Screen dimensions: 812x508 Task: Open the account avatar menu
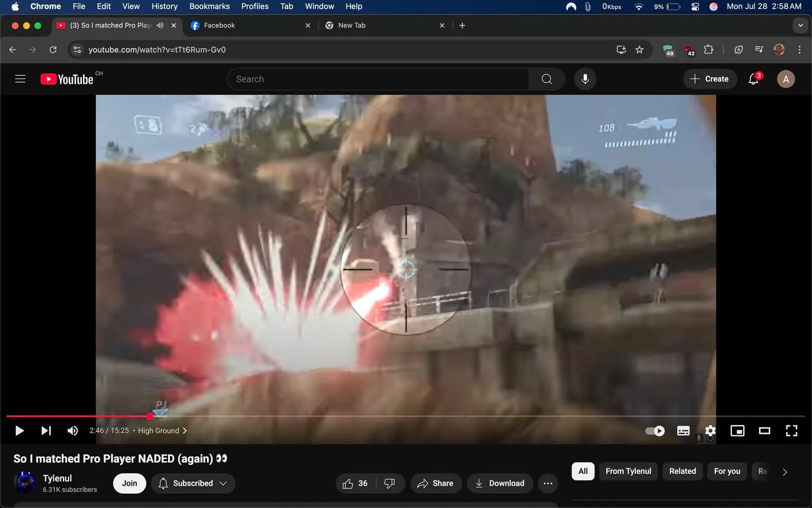(786, 79)
